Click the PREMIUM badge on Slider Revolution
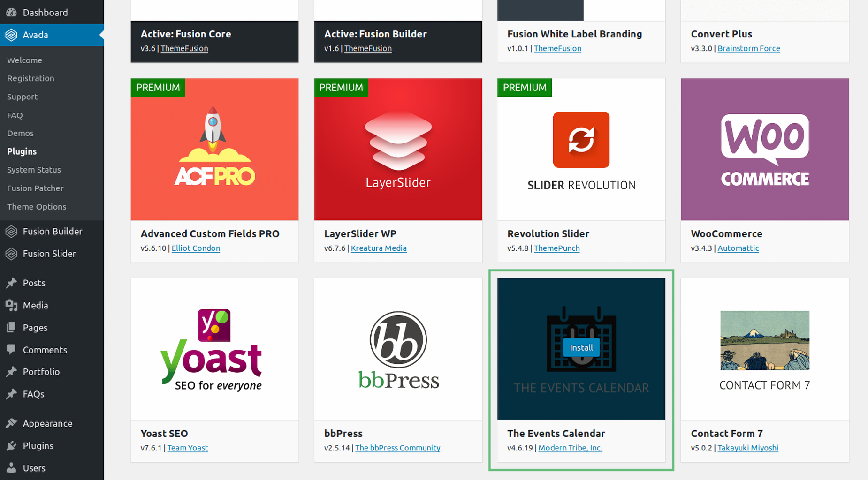This screenshot has width=868, height=480. (x=525, y=88)
